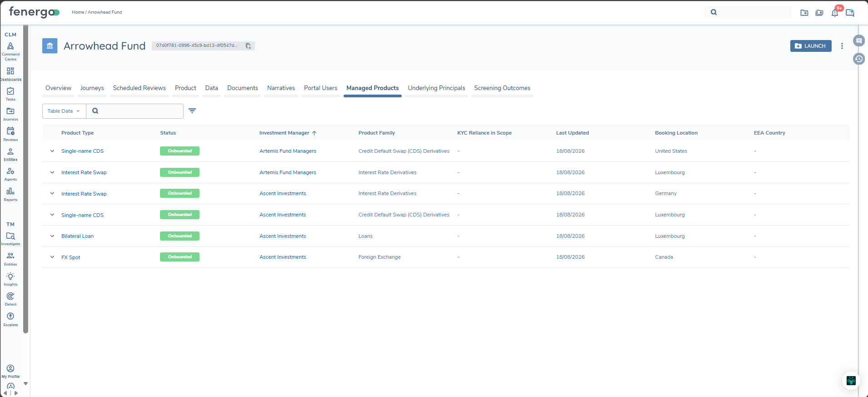Open the Command Centre sidebar icon
868x397 pixels.
pos(10,51)
